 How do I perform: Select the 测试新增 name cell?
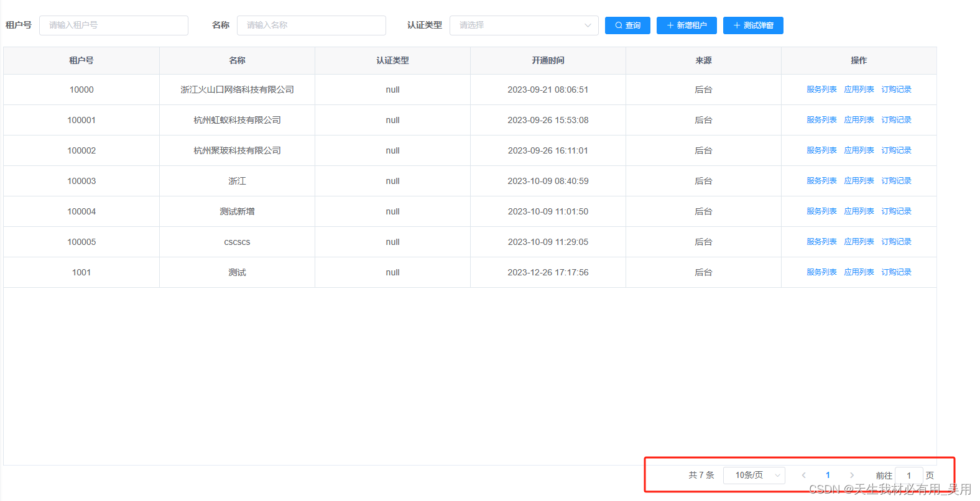tap(237, 211)
